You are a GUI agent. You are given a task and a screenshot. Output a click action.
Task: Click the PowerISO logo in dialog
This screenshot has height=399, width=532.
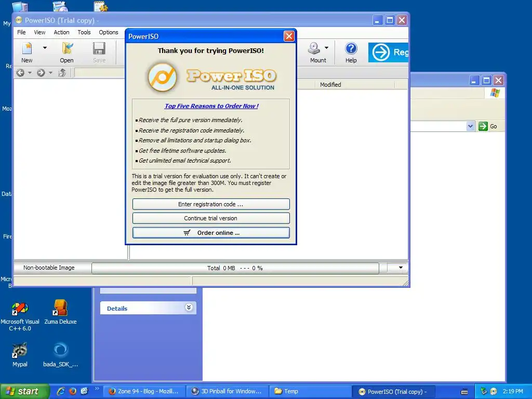(211, 78)
